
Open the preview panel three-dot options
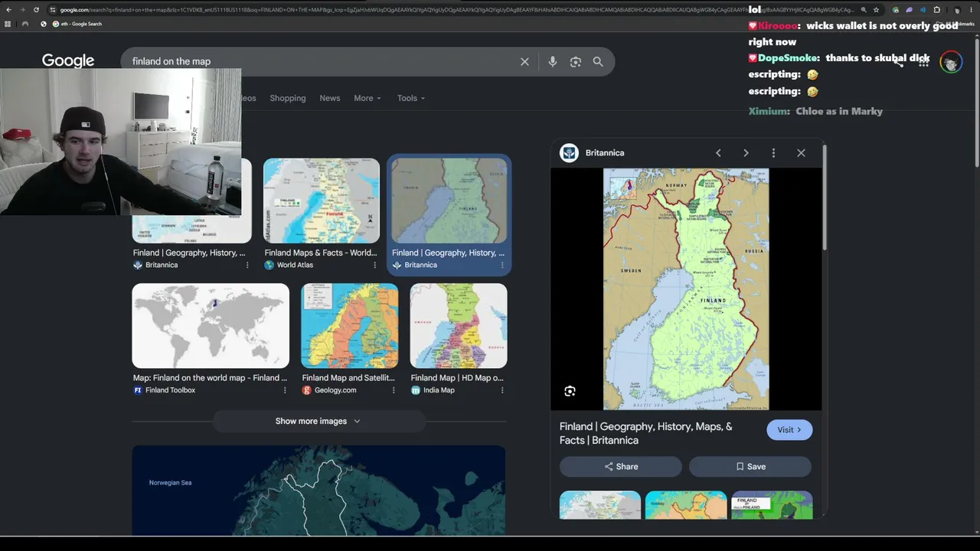(x=773, y=153)
